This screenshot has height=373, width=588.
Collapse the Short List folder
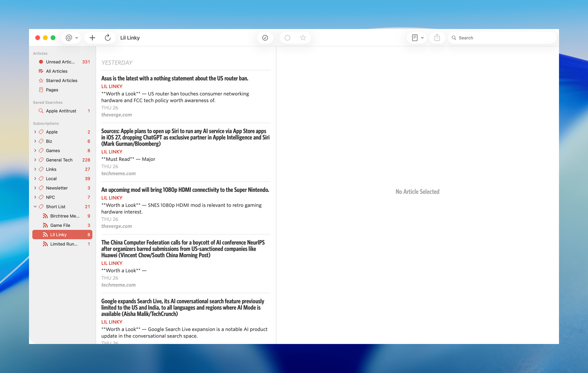point(35,207)
